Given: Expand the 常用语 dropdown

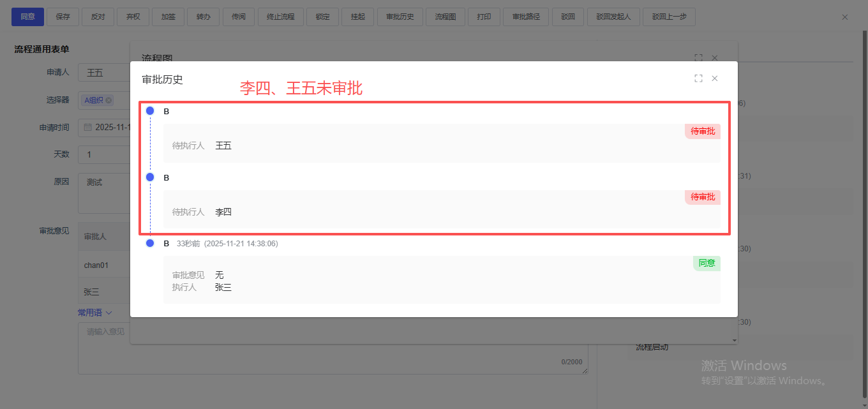Looking at the screenshot, I should click(94, 313).
